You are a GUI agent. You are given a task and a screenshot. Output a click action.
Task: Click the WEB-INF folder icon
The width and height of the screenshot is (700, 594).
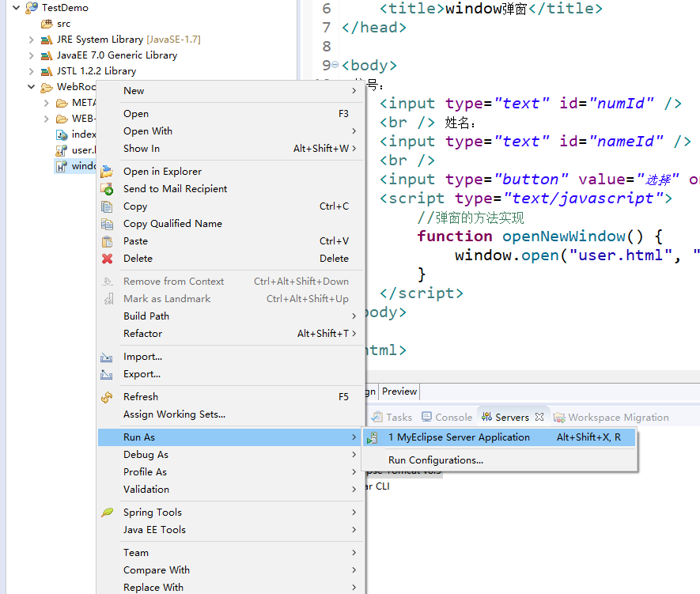(x=62, y=119)
